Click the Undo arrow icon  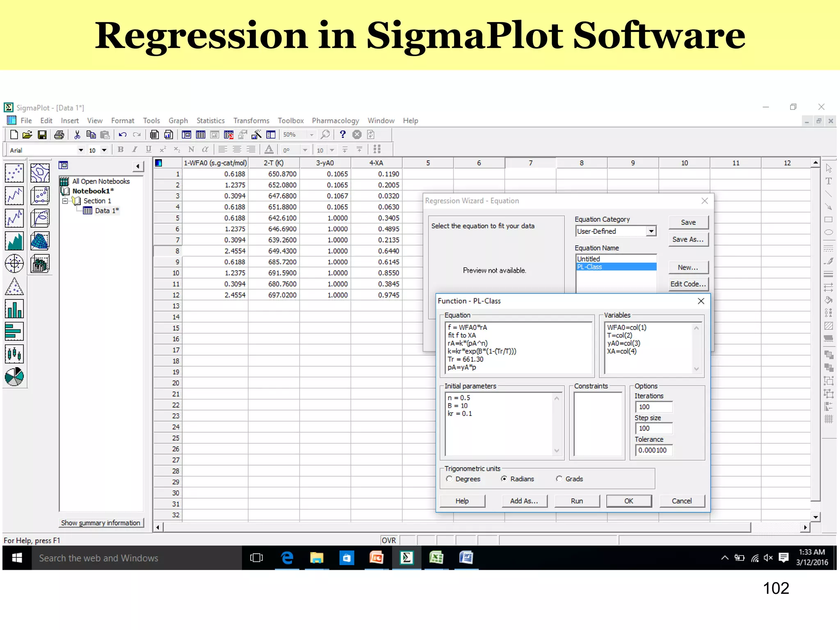tap(123, 135)
